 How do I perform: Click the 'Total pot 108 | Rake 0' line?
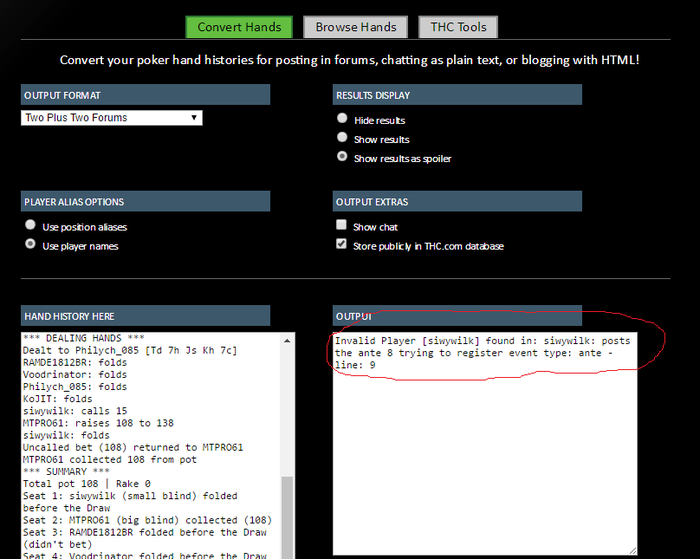87,484
